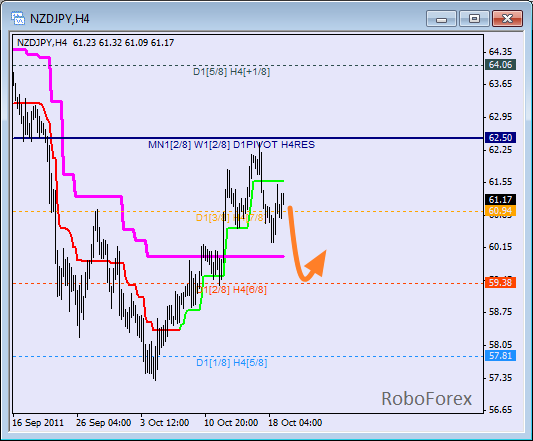Image resolution: width=533 pixels, height=441 pixels.
Task: Click the D1[1/8] H4[5/8] level label
Action: (x=232, y=363)
